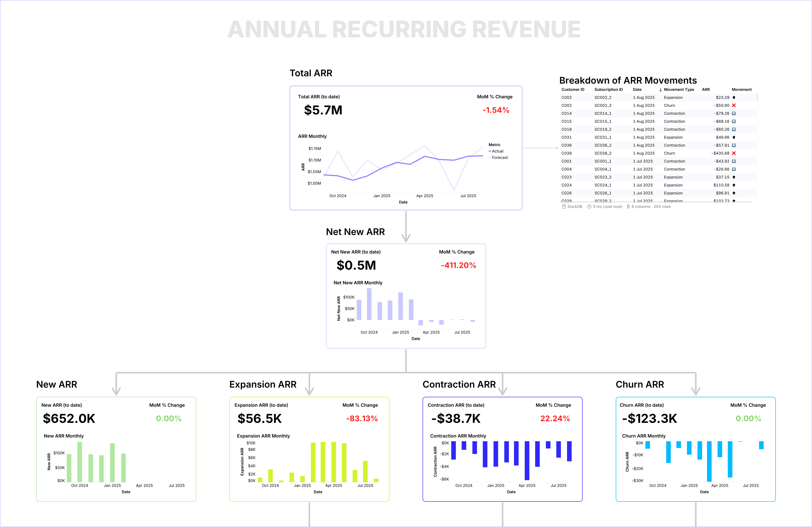Screen dimensions: 812x527
Task: Sort table by ARR column header
Action: pyautogui.click(x=706, y=90)
